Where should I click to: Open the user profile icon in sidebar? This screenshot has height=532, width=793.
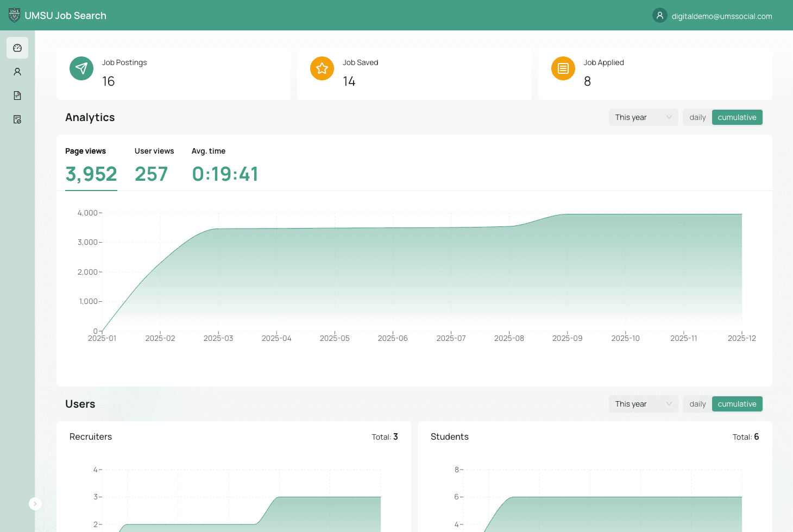tap(17, 72)
